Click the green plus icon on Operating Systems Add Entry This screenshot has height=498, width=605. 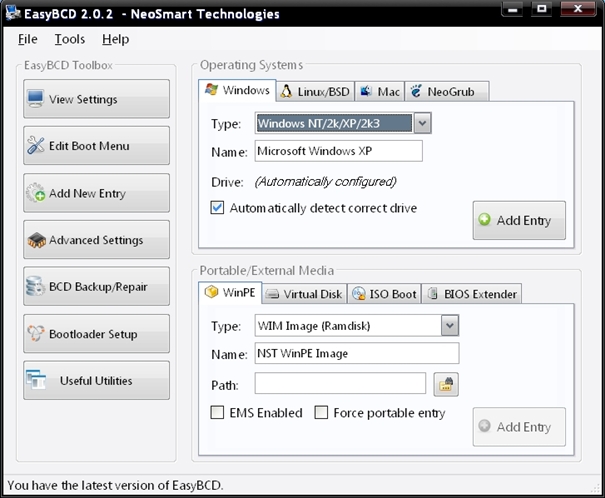(x=484, y=219)
